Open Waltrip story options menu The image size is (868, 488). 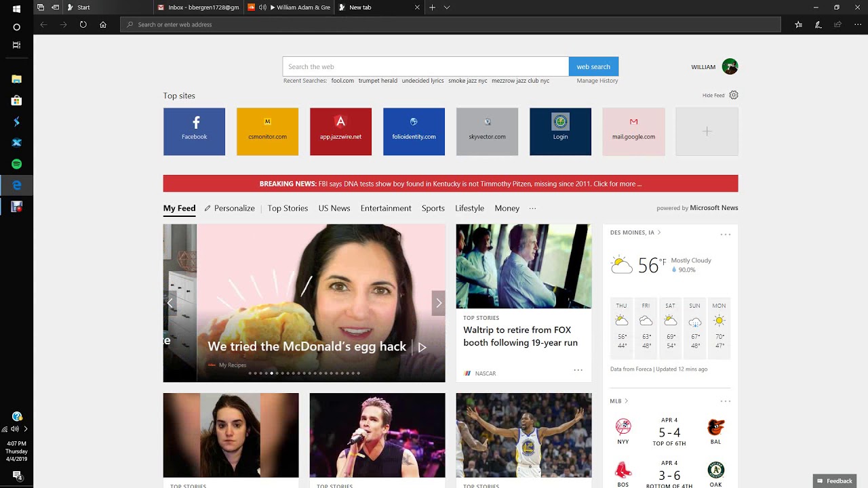[x=578, y=370]
